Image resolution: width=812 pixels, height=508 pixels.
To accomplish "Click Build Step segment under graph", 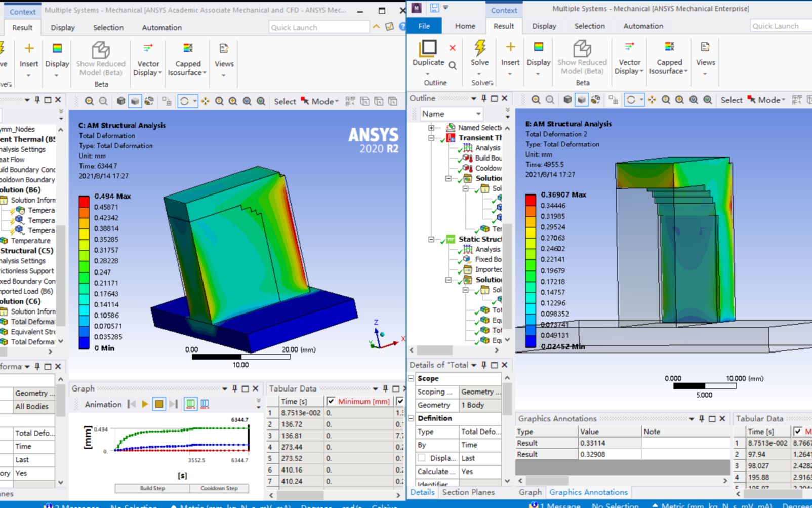I will 152,488.
